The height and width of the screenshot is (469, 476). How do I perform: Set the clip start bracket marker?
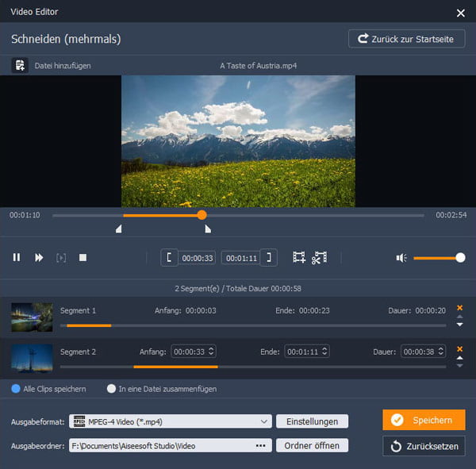tap(170, 257)
